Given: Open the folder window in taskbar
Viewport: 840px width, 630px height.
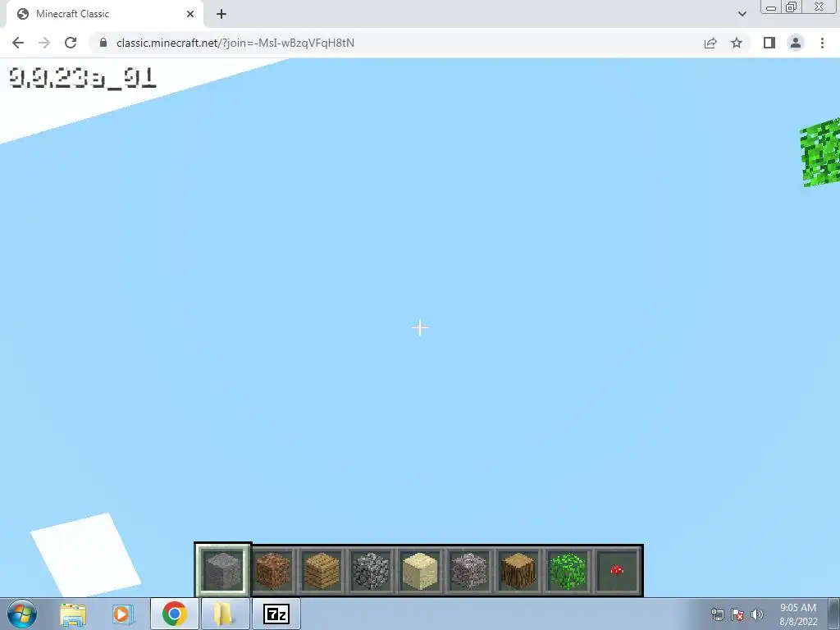Looking at the screenshot, I should point(225,614).
